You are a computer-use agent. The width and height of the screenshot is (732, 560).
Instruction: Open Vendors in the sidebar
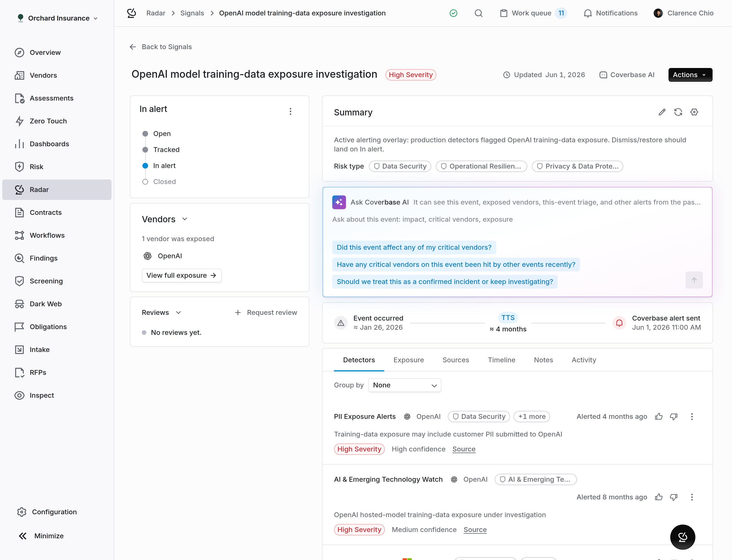[x=57, y=75]
